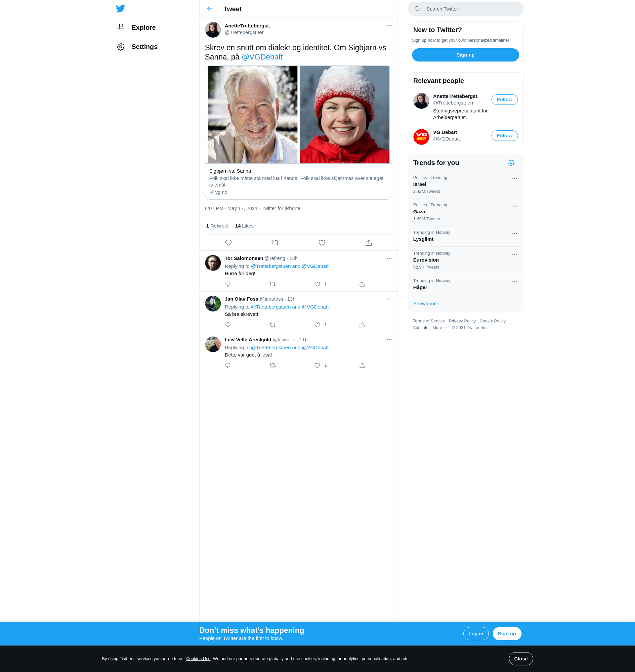Open the Israel trending topic
The image size is (635, 672).
(x=465, y=185)
